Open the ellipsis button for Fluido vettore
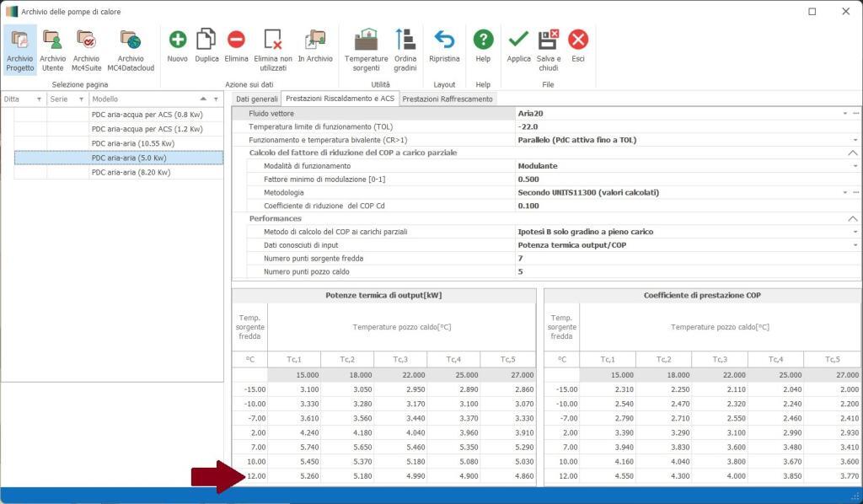 coord(856,113)
